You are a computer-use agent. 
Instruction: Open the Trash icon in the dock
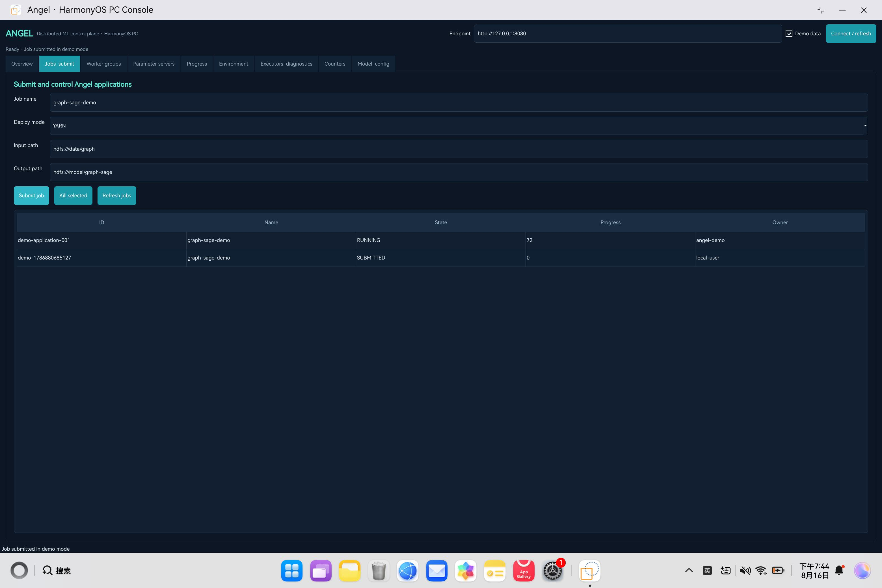(x=379, y=571)
